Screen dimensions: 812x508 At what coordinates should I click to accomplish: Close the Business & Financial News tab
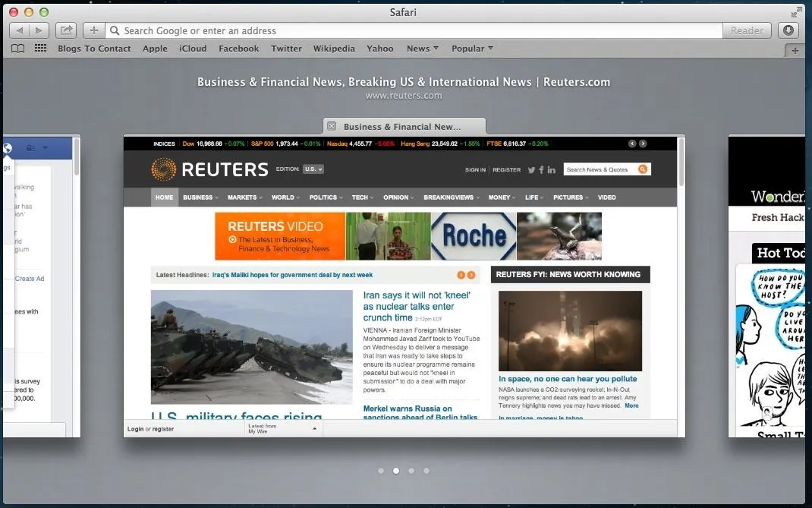point(332,126)
